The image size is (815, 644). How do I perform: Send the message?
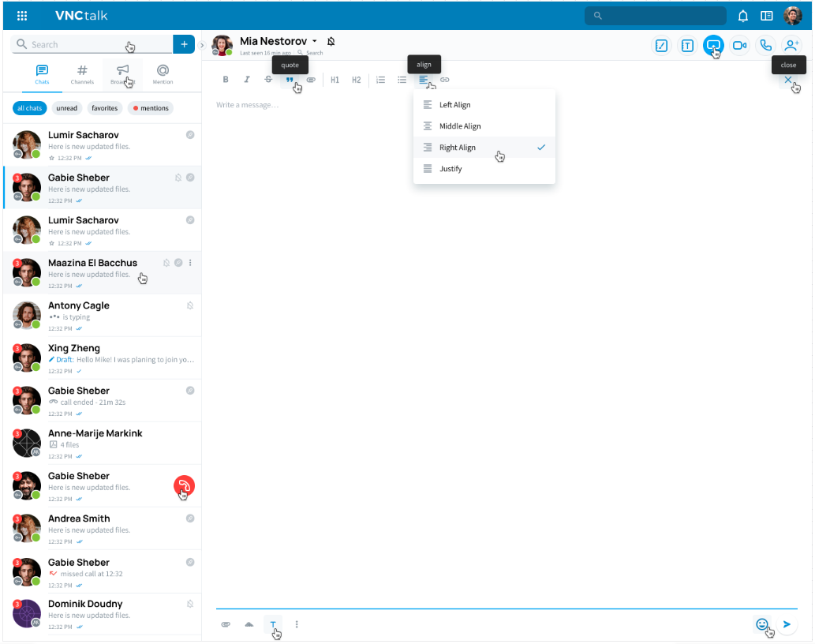point(787,624)
